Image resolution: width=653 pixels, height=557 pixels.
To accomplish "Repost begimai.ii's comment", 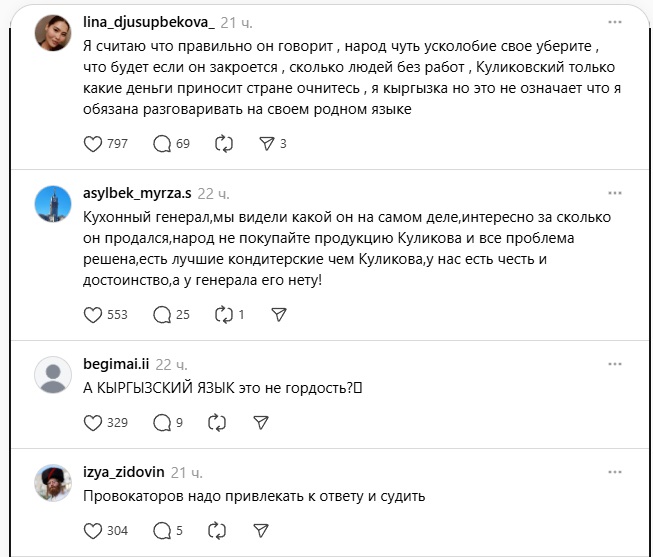I will (x=216, y=423).
